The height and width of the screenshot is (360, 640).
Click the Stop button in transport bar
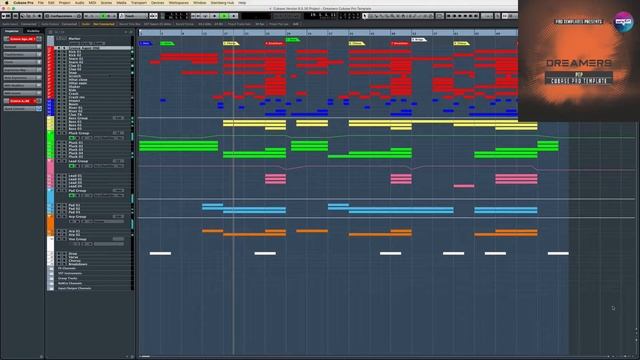coord(215,16)
